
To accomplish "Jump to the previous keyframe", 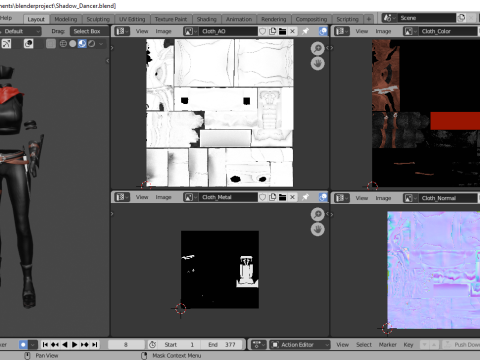I will [55, 344].
